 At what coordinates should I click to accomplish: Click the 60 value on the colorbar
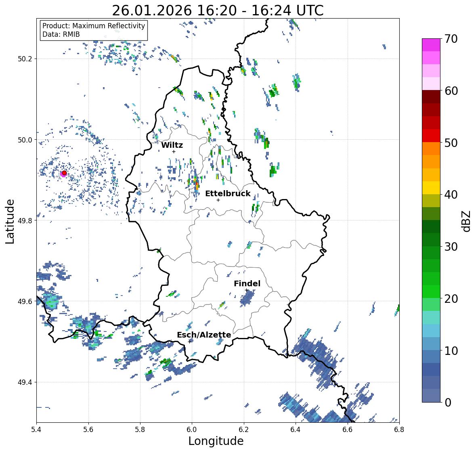(x=451, y=91)
